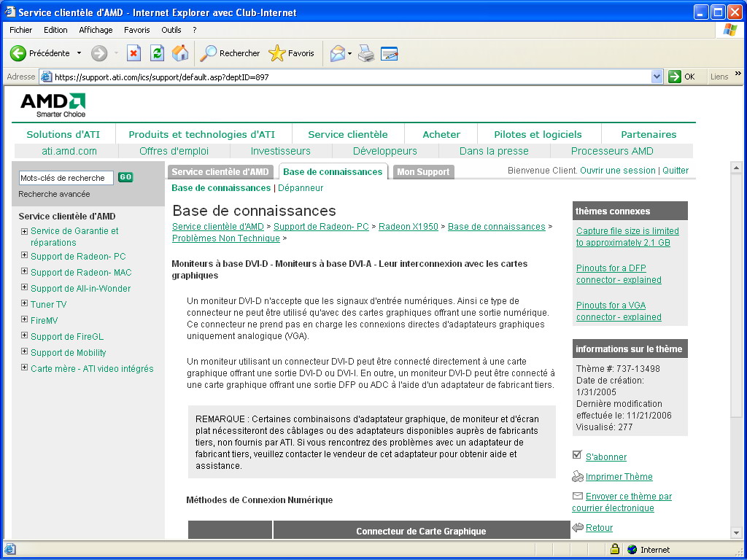Go back with the Précédente arrow
747x560 pixels.
point(18,52)
